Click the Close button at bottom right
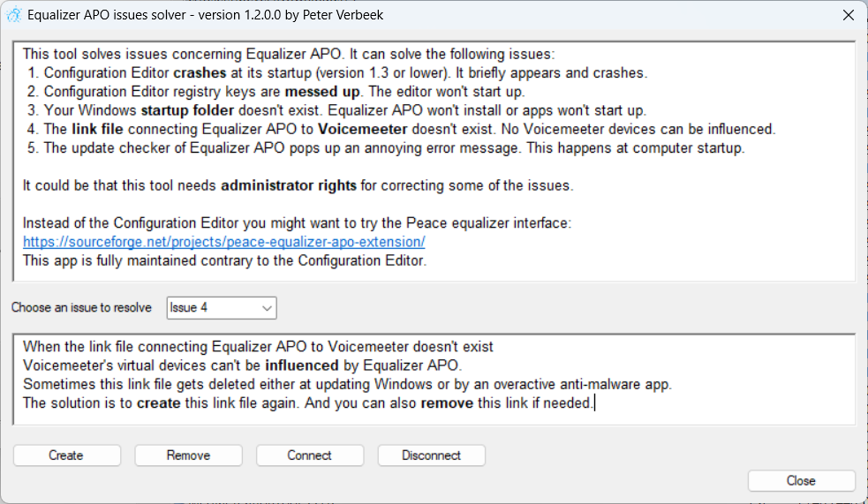The image size is (868, 504). [801, 481]
